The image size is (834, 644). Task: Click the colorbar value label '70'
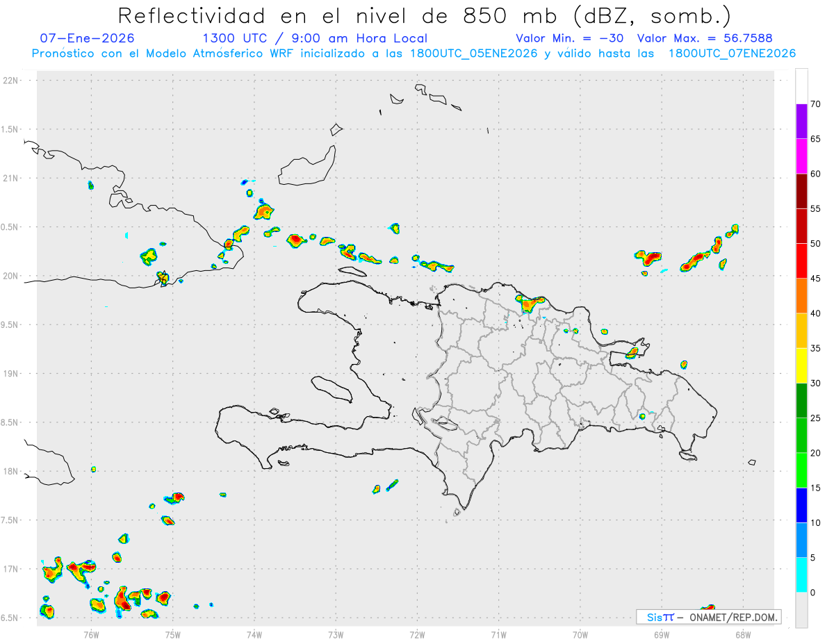click(817, 104)
